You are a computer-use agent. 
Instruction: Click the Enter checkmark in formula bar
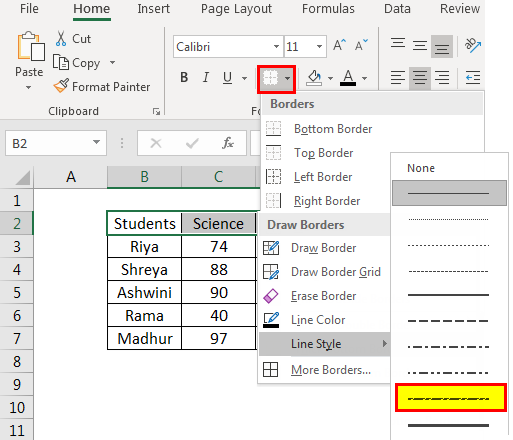[192, 143]
